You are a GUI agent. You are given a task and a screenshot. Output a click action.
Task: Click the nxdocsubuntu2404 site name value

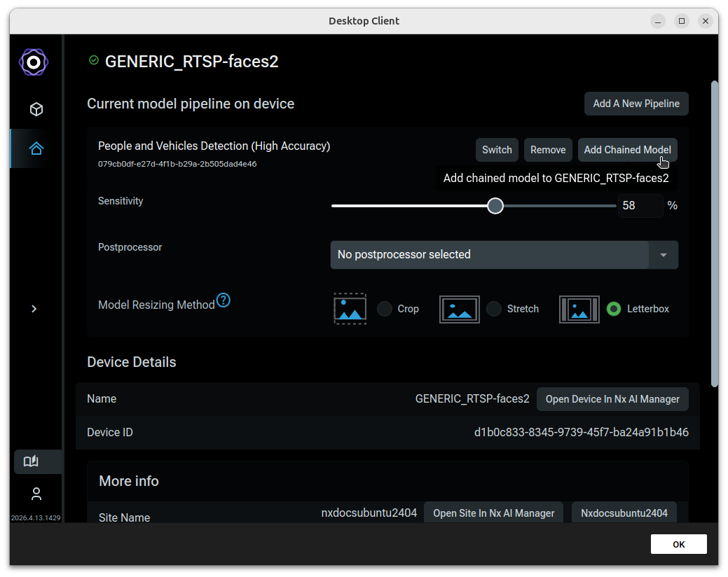pos(369,513)
